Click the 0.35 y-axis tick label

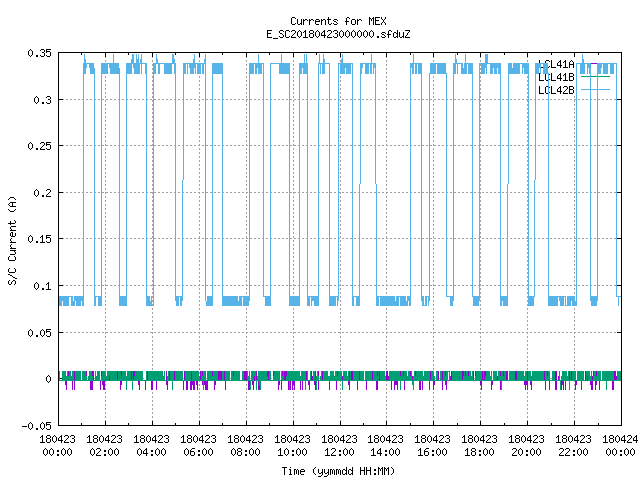tap(40, 53)
